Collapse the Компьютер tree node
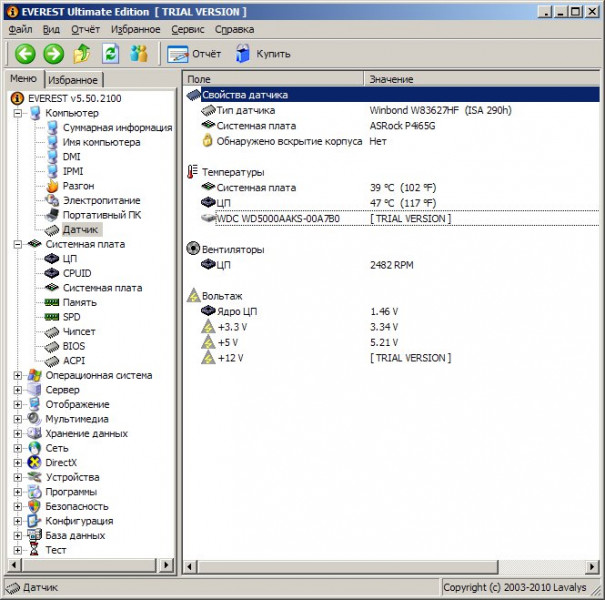The width and height of the screenshot is (605, 600). pos(17,113)
